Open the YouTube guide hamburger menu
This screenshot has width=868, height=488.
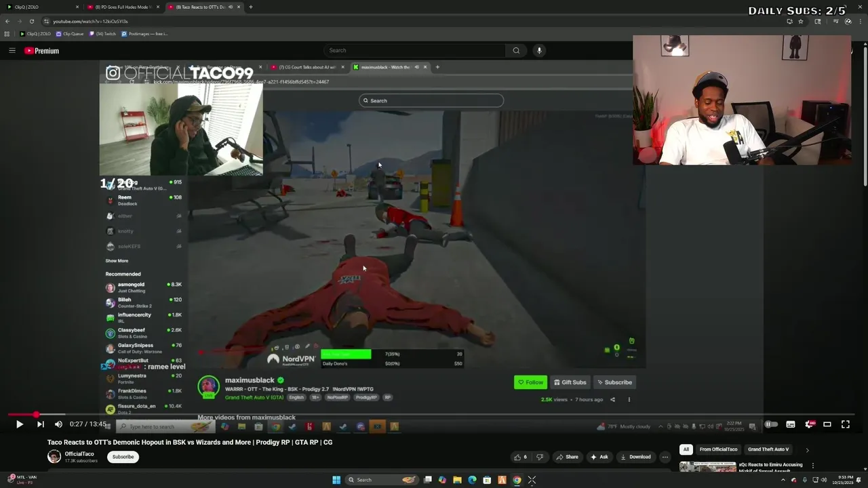(12, 50)
